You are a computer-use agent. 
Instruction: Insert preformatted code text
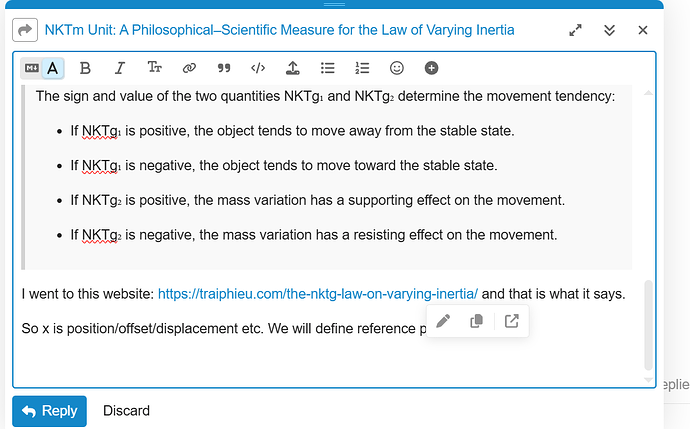(258, 68)
